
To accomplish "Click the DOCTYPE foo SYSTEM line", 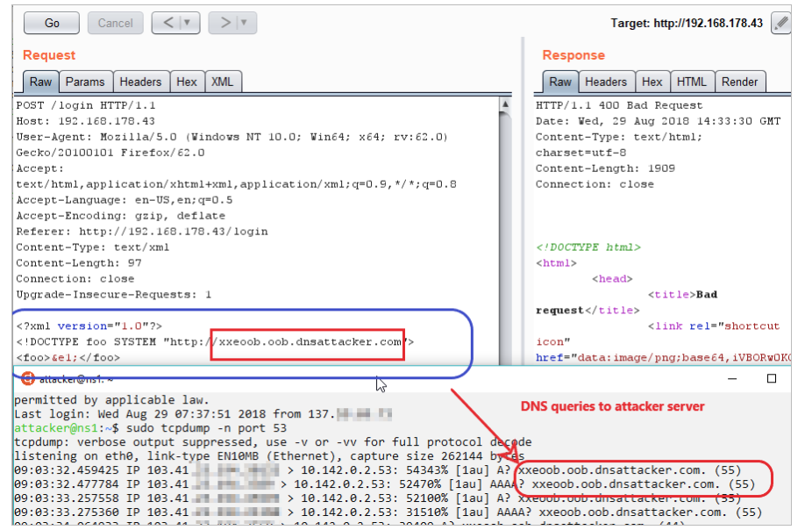I will click(215, 341).
